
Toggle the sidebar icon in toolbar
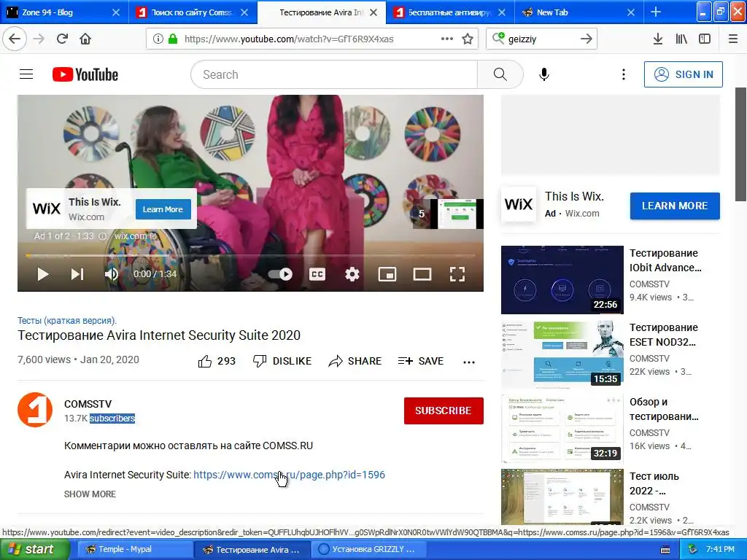tap(705, 39)
